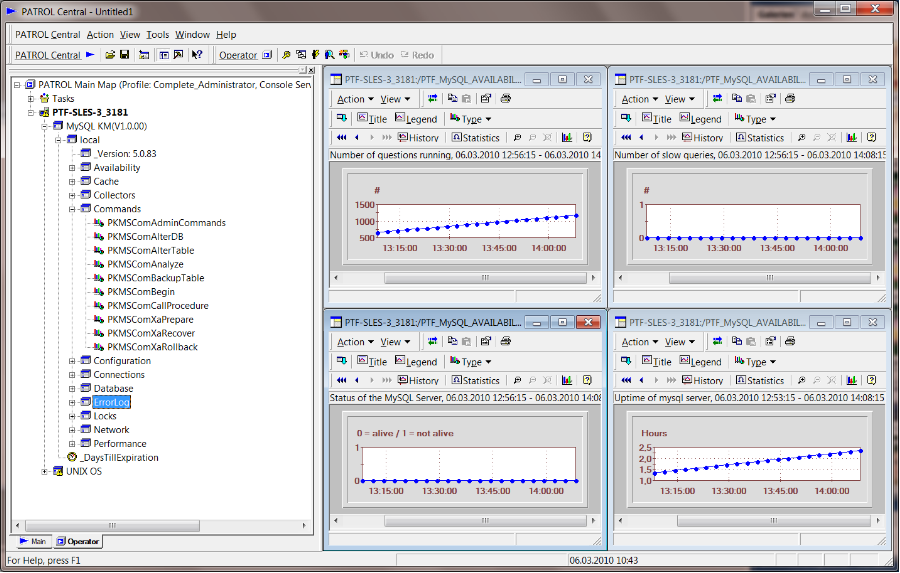Screen dimensions: 900x573
Task: Collapse the Commands tree node
Action: [x=72, y=209]
